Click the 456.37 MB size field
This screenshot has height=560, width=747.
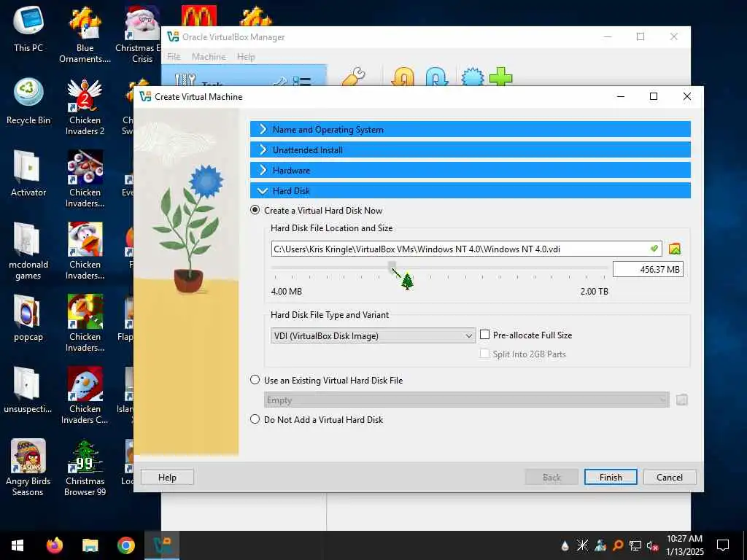click(x=648, y=269)
